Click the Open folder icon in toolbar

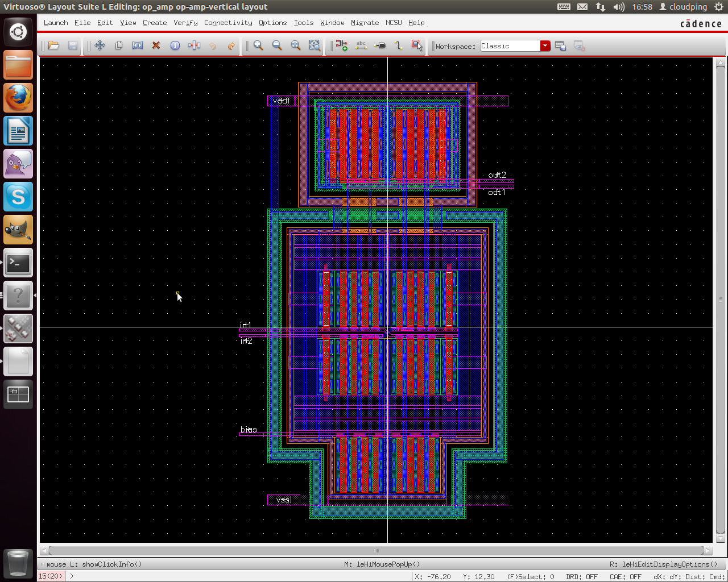click(54, 45)
